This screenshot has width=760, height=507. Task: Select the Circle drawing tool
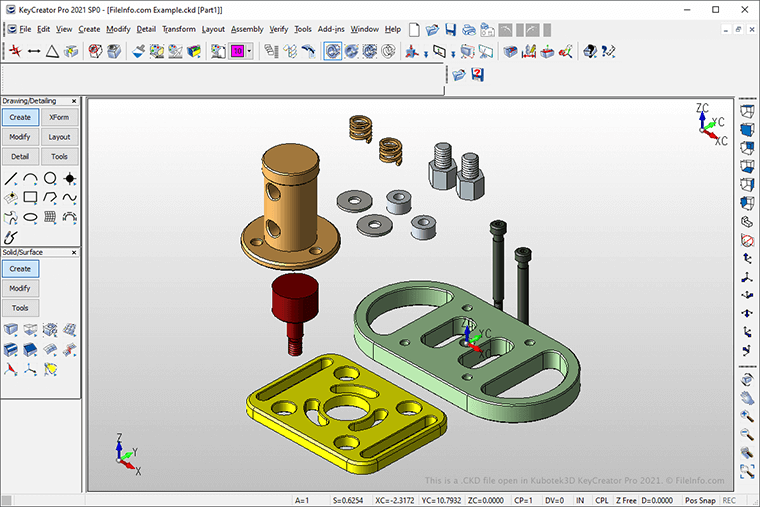click(50, 179)
